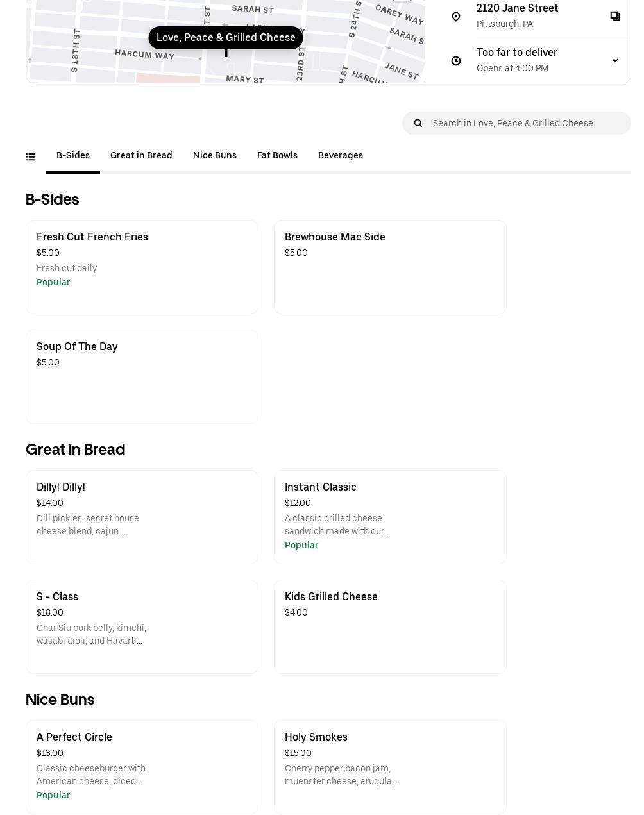
Task: Select the B-Sides tab
Action: click(73, 156)
